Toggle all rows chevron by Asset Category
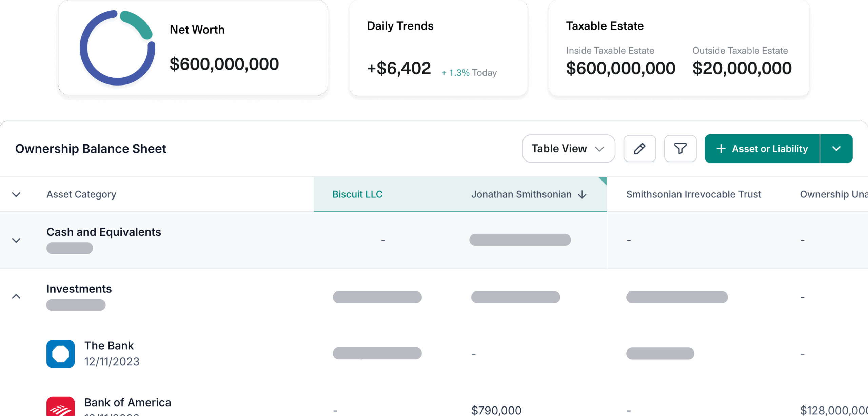Image resolution: width=868 pixels, height=416 pixels. pos(16,194)
